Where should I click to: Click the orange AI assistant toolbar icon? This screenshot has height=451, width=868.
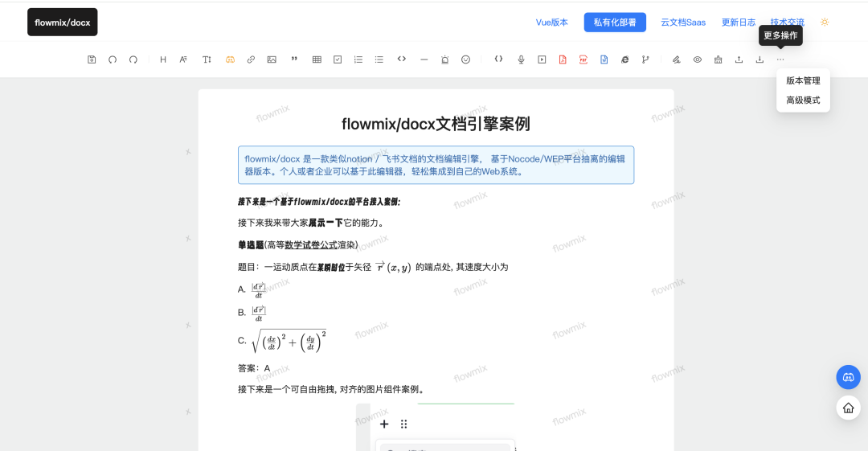231,59
